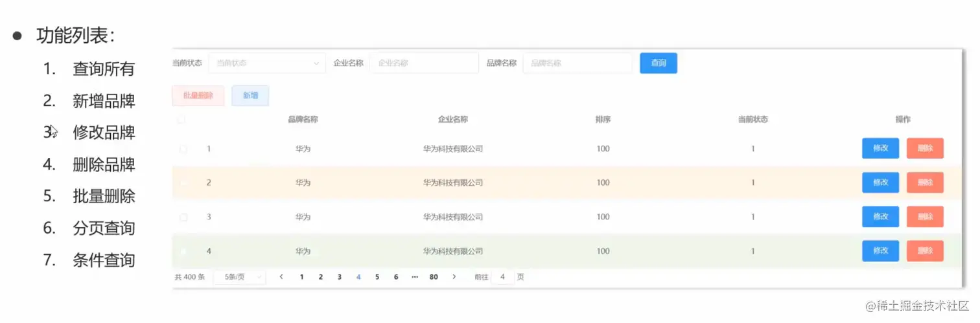
Task: Check the checkbox for row 4
Action: [x=183, y=251]
